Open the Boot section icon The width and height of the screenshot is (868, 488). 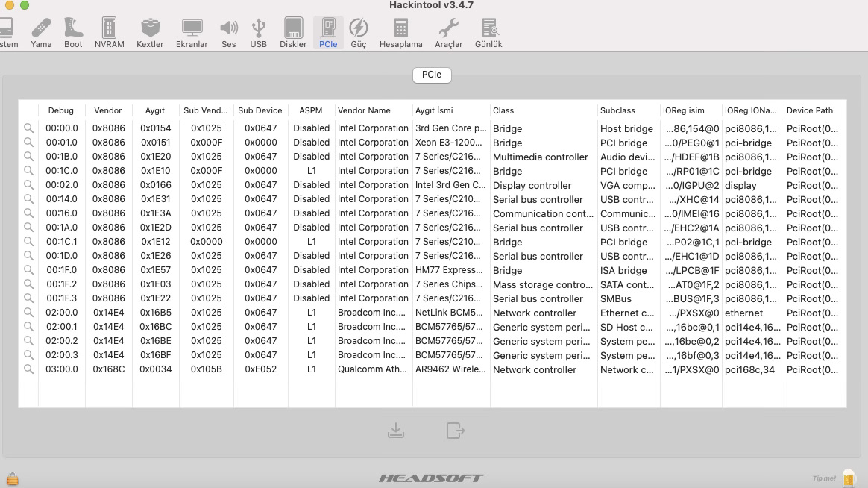(x=73, y=33)
